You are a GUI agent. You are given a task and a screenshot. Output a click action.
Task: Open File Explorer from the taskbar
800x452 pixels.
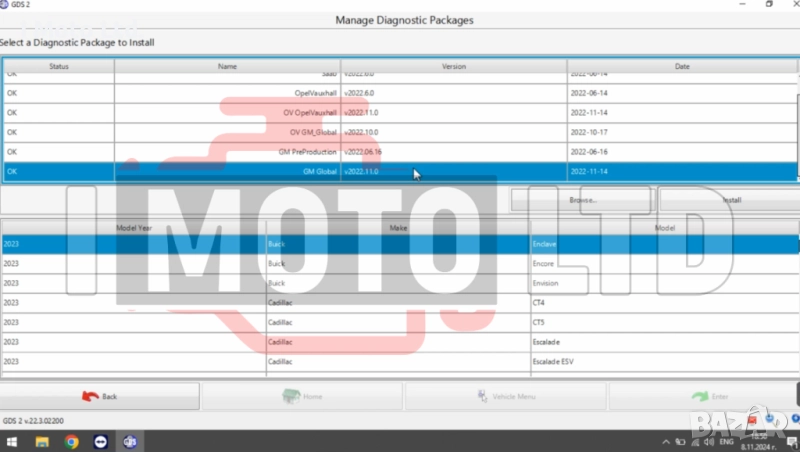click(x=42, y=442)
